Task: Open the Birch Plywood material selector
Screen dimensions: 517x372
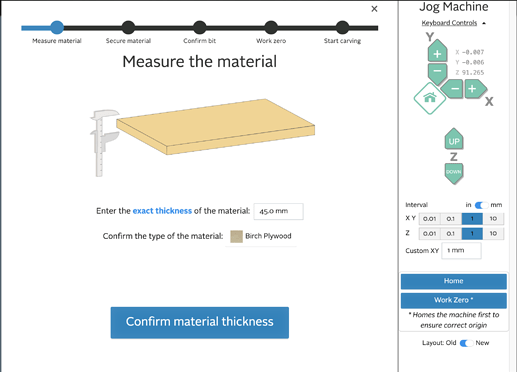Action: tap(261, 236)
